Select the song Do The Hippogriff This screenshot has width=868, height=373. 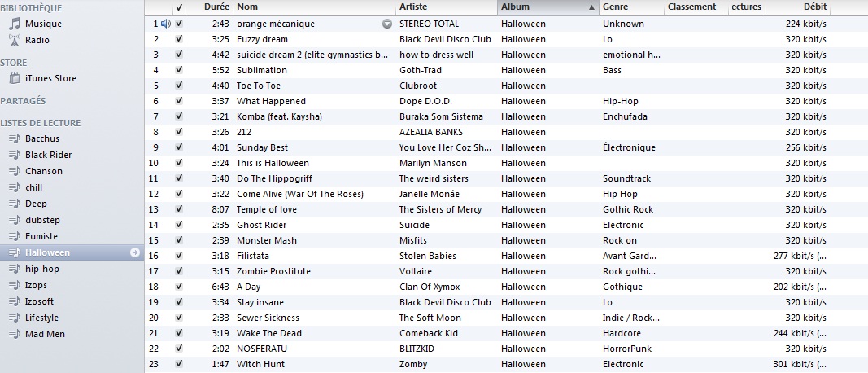275,178
